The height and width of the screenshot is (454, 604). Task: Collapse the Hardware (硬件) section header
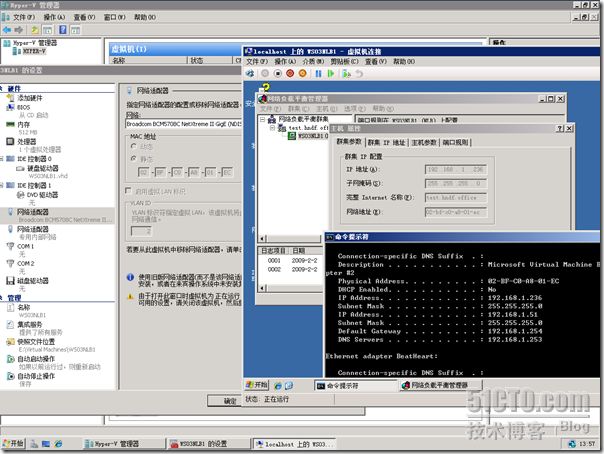click(x=2, y=89)
